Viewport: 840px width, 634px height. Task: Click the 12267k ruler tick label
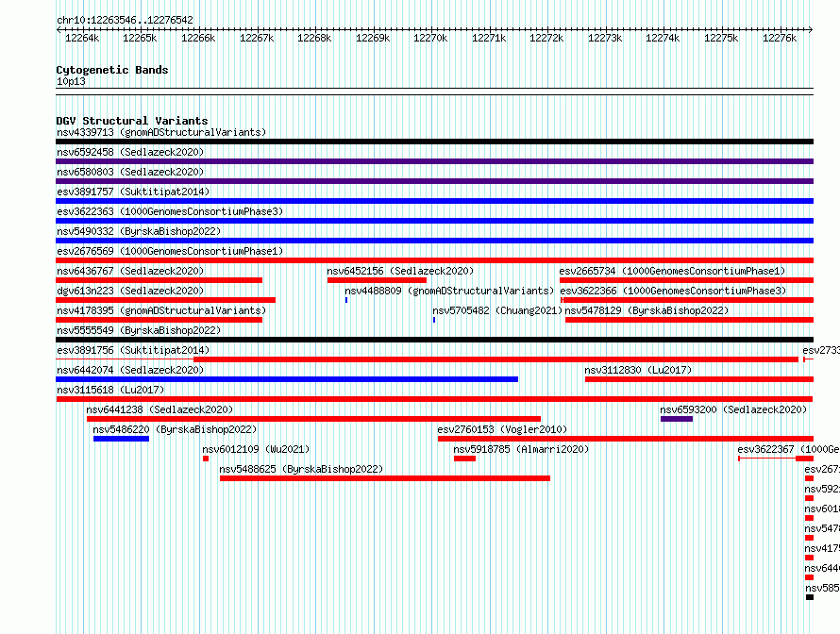[257, 38]
